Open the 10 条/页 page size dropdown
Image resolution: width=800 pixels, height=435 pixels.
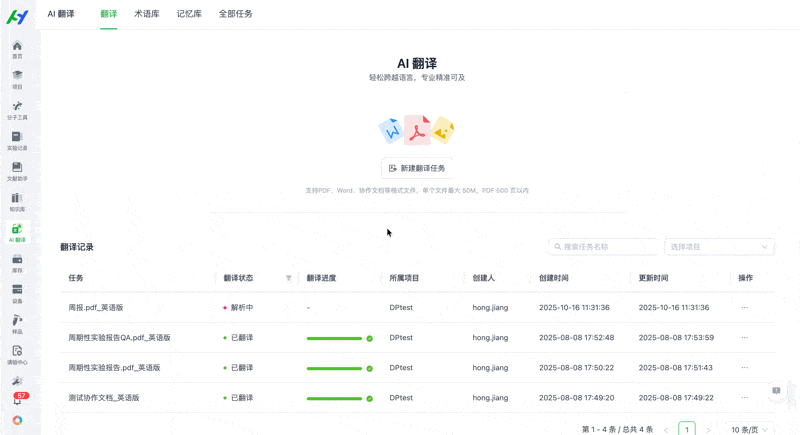coord(749,430)
